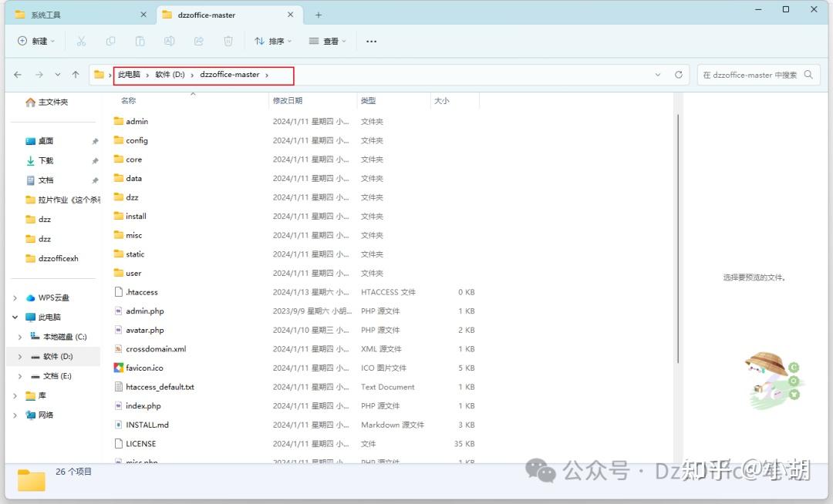Navigate up one folder level
This screenshot has height=504, width=833.
pyautogui.click(x=74, y=75)
